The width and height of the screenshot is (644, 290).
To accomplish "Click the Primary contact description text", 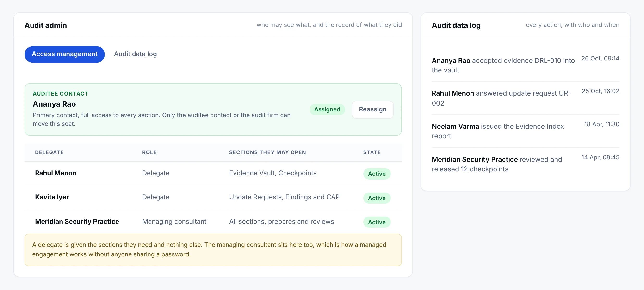I will pyautogui.click(x=161, y=119).
